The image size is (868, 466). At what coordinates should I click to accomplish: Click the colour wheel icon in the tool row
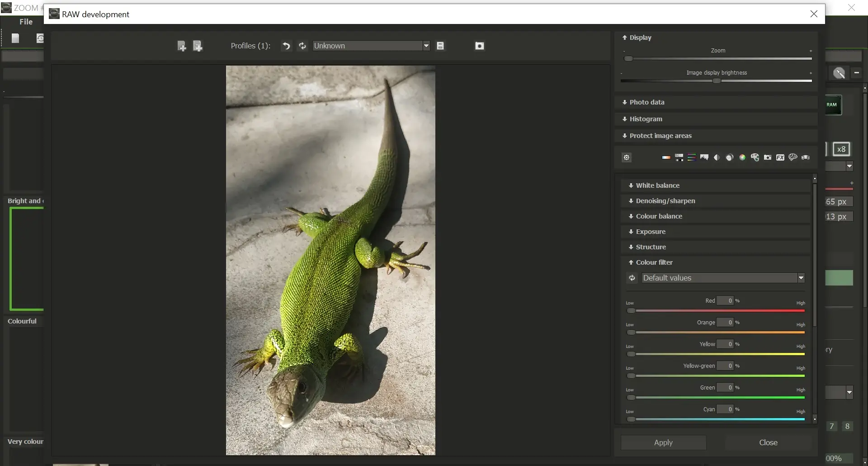pyautogui.click(x=742, y=157)
